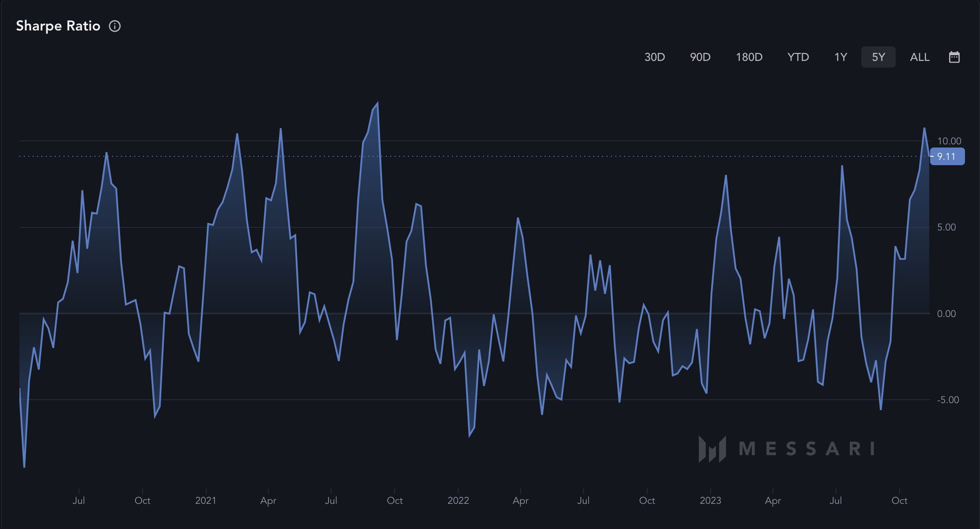
Task: Click the 0.00 y-axis label
Action: coord(946,314)
